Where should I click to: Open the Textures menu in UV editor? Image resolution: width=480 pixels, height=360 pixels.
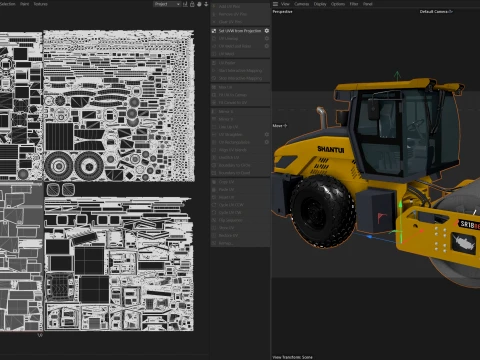coord(41,4)
